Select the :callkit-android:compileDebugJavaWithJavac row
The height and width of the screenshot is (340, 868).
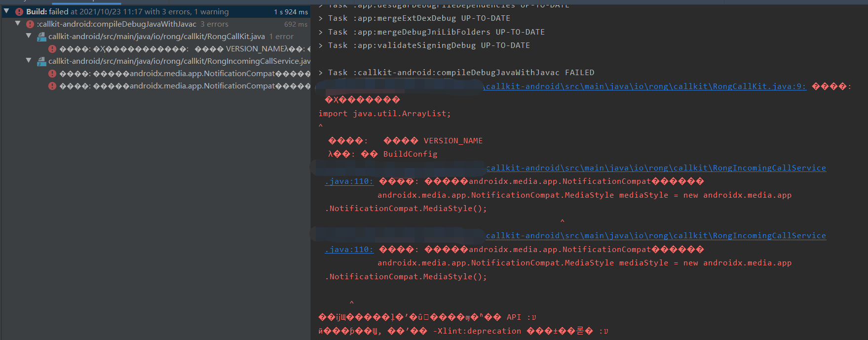pos(156,24)
